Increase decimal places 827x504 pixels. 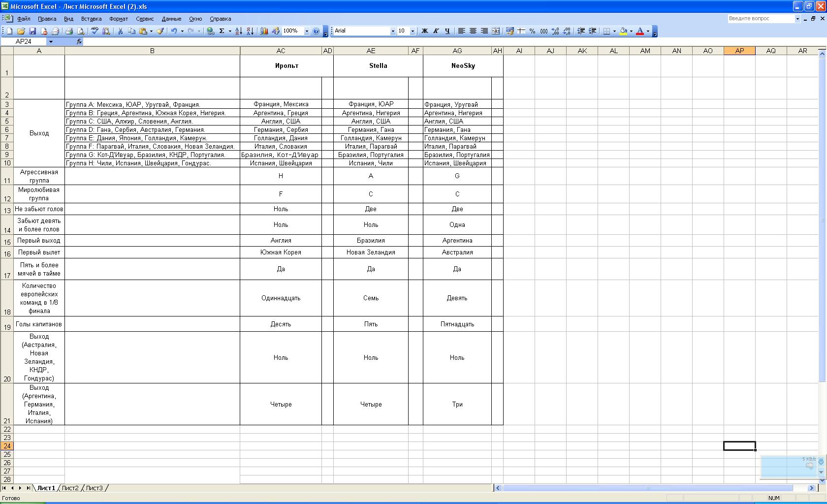click(x=555, y=31)
